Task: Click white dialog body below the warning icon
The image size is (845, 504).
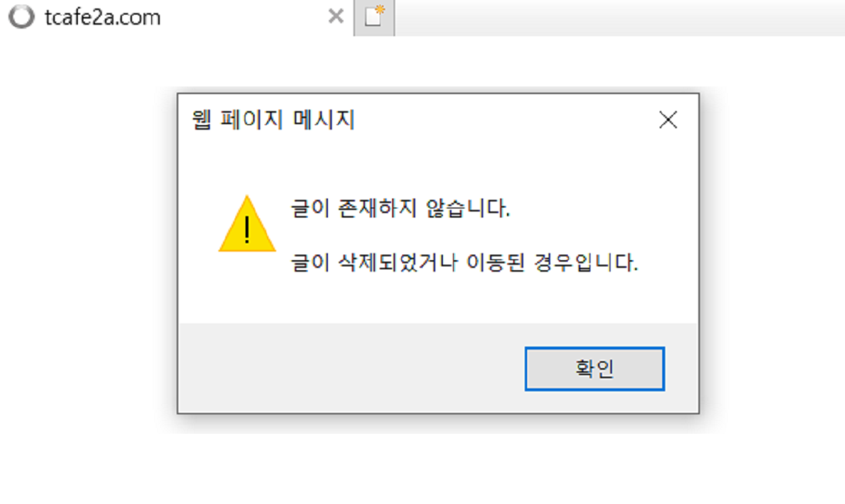Action: pos(248,289)
